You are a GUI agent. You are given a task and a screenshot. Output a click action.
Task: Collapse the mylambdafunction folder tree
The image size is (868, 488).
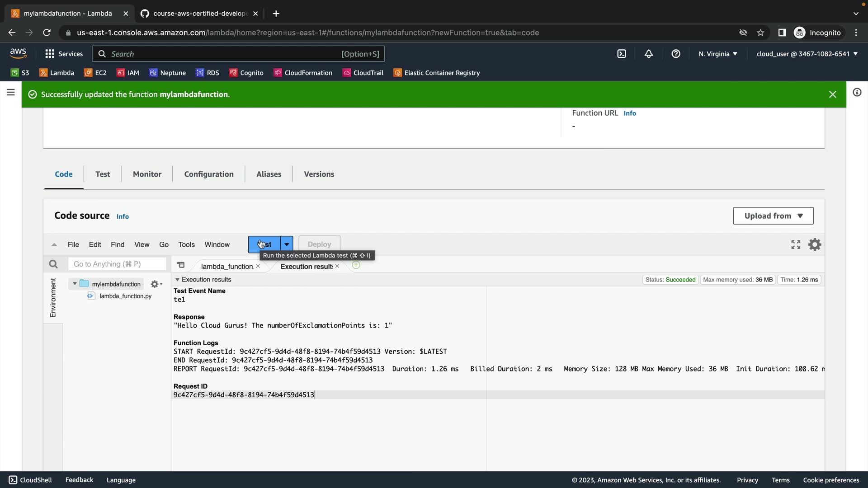pos(75,284)
